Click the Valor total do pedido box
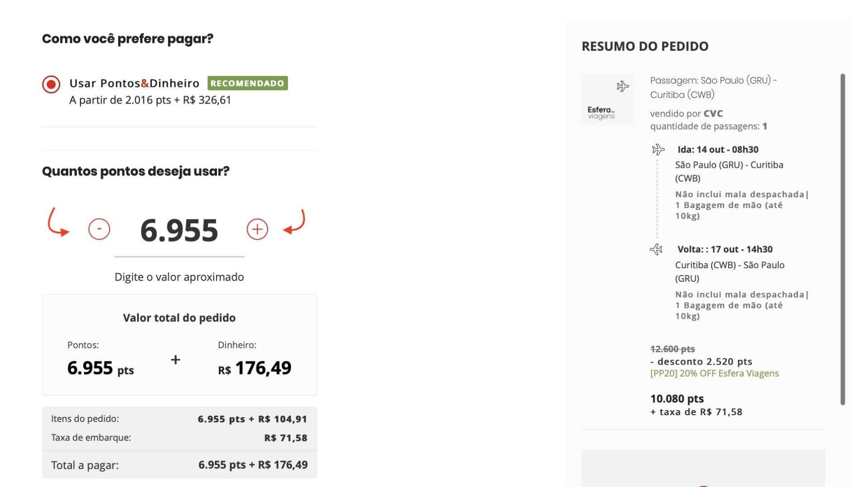The image size is (868, 487). click(x=179, y=345)
